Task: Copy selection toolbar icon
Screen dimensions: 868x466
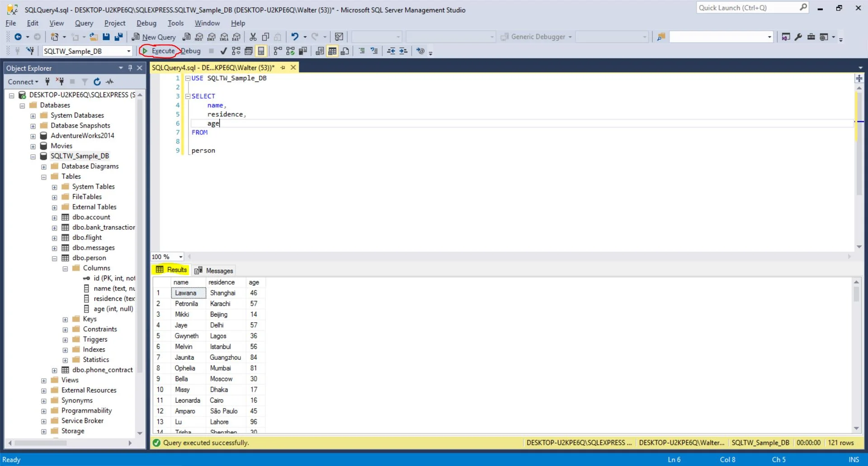Action: pos(266,37)
